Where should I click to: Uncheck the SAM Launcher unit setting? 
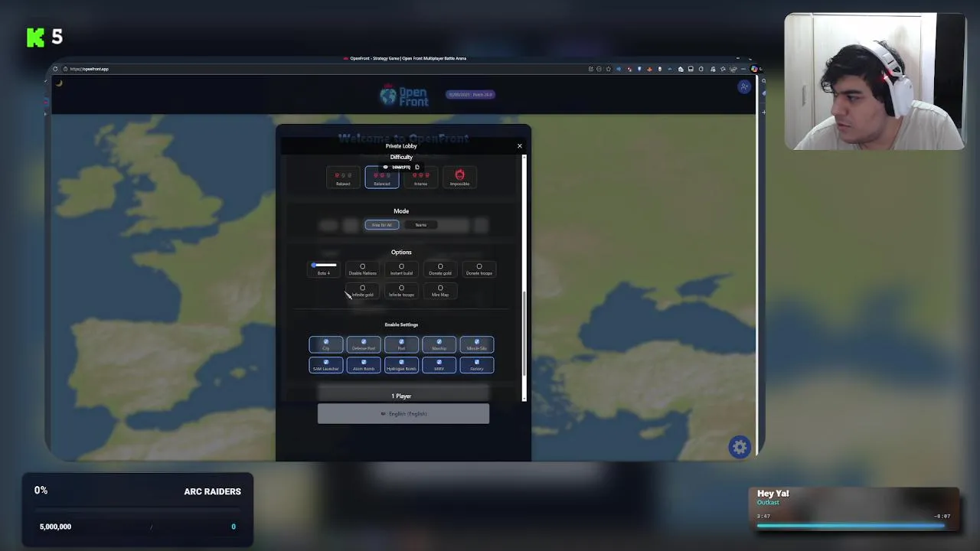click(x=326, y=365)
